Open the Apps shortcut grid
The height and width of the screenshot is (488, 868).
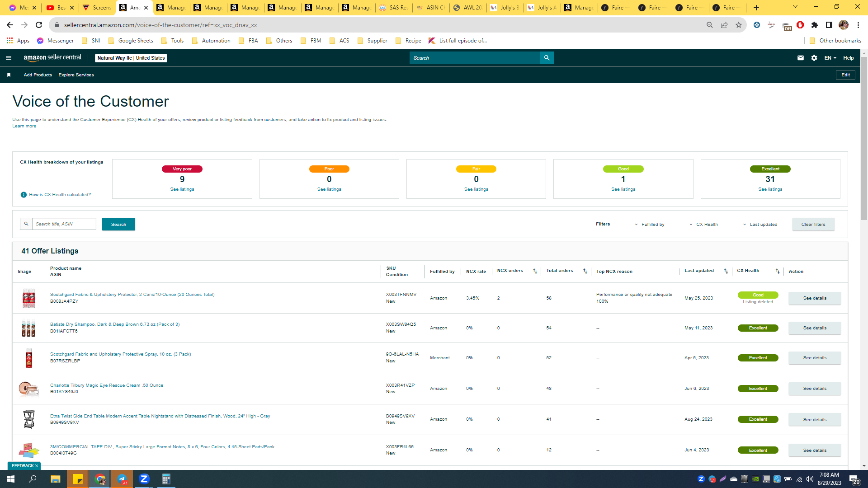(x=18, y=41)
